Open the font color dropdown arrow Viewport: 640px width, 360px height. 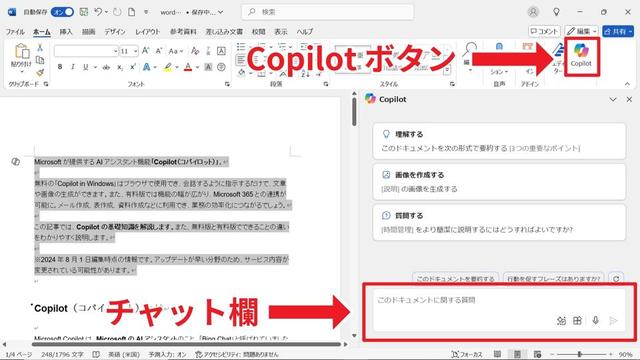197,67
